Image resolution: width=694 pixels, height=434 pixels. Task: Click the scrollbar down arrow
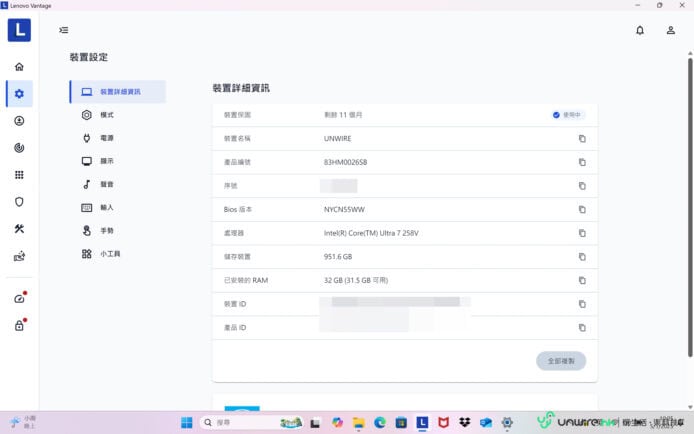tap(690, 407)
